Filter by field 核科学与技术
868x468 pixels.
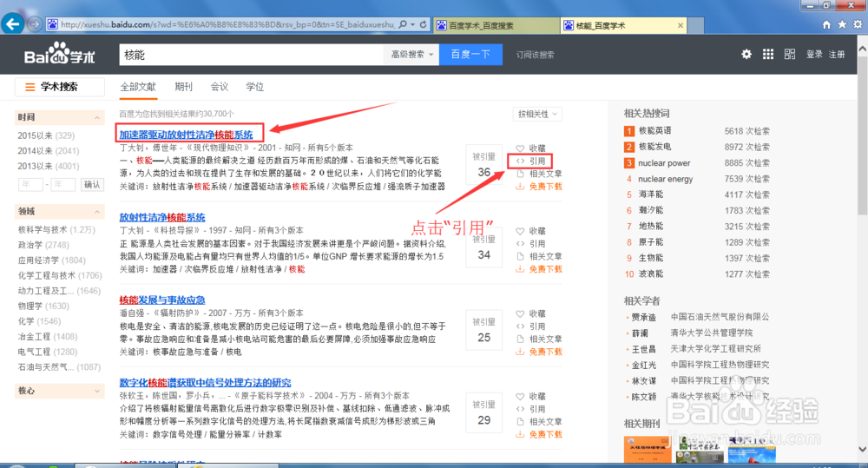(x=56, y=229)
